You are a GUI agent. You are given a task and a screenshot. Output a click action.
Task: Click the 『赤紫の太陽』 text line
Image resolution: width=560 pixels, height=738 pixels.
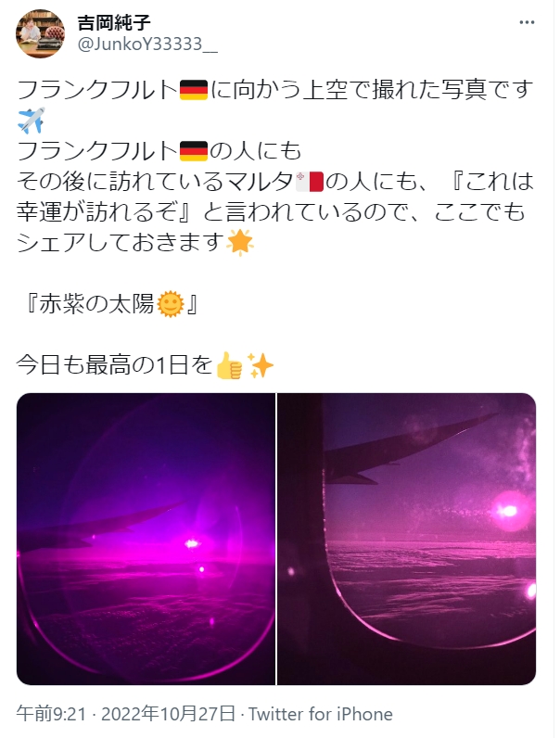pyautogui.click(x=112, y=304)
